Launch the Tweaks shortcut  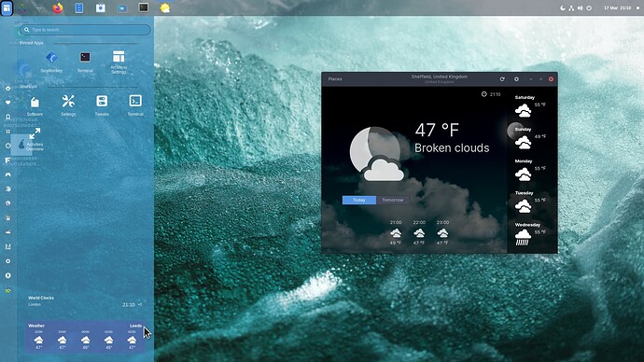102,105
